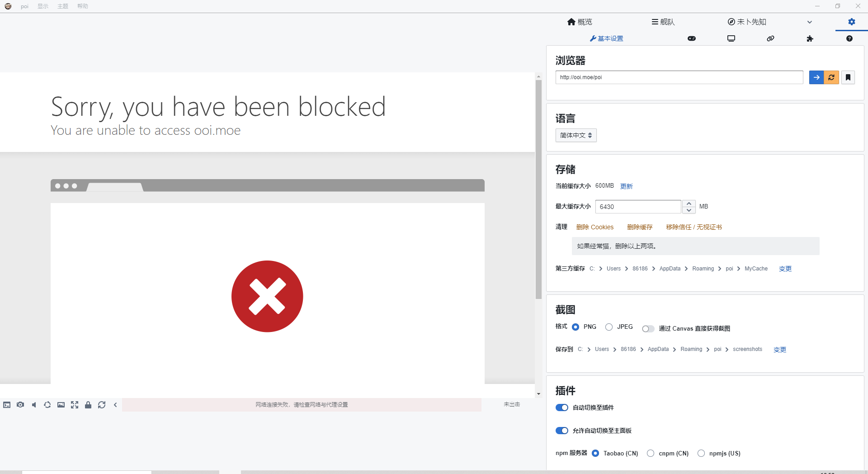Click scrollbar down arrow in game view
The image size is (868, 474).
[x=538, y=394]
